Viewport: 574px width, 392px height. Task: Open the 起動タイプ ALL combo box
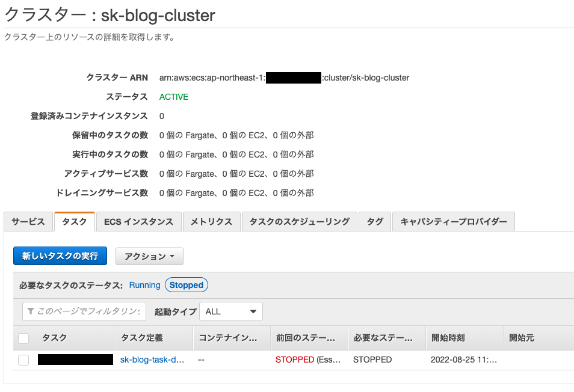tap(231, 311)
